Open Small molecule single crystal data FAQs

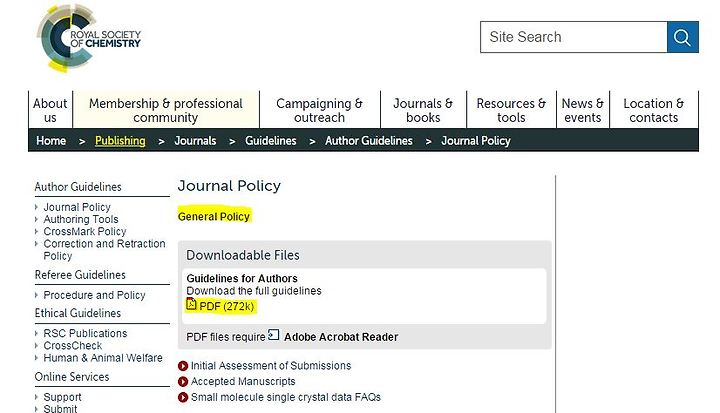coord(286,397)
